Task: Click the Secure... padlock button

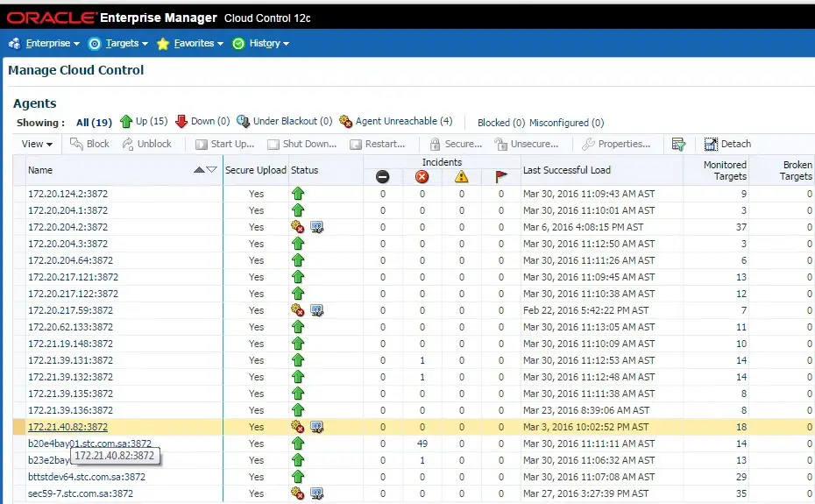Action: coord(456,144)
